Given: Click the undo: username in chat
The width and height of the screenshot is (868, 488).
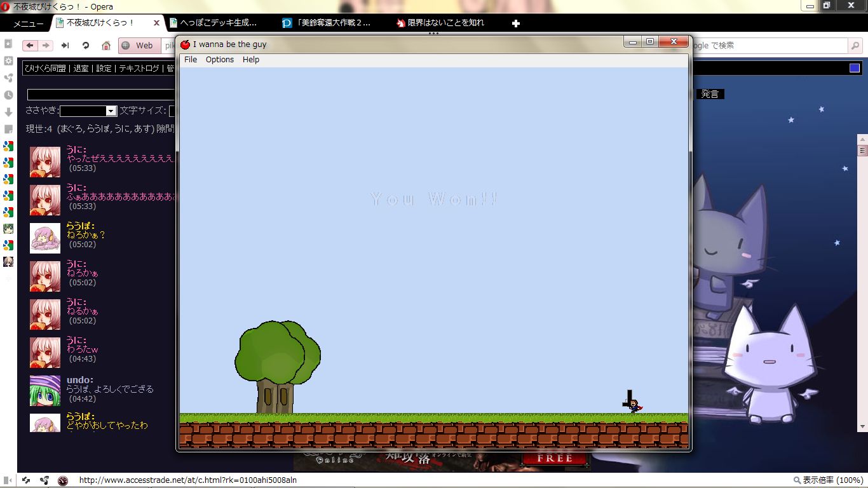Looking at the screenshot, I should 80,380.
